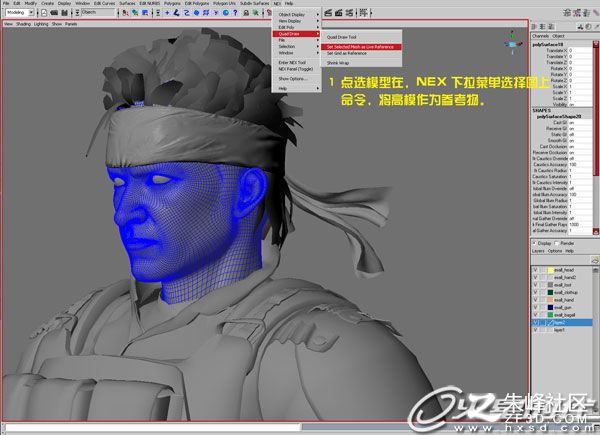The image size is (600, 435).
Task: Expand the Selection submenu in NEX menu
Action: point(297,46)
